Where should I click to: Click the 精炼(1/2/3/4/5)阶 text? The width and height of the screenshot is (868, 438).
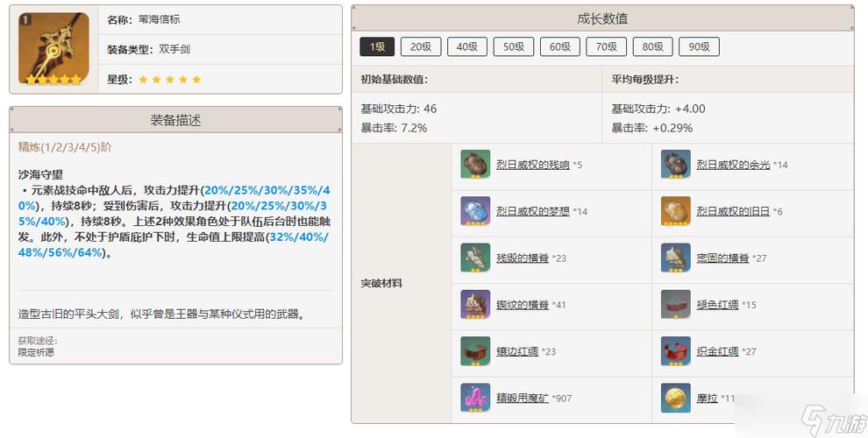[65, 147]
